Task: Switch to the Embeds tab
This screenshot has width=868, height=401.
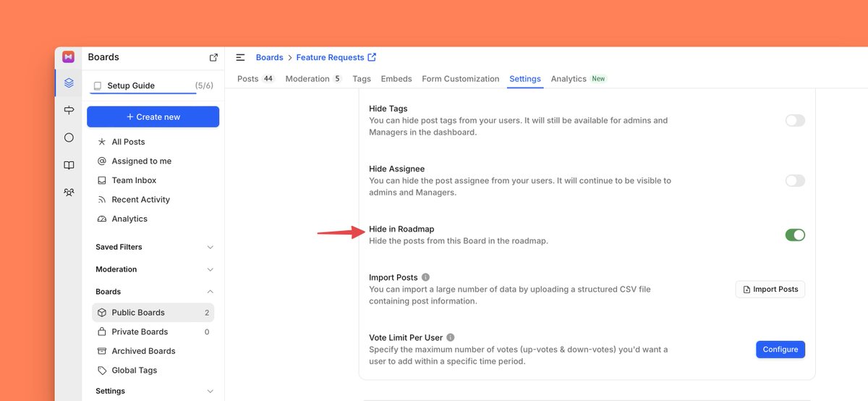Action: coord(396,79)
